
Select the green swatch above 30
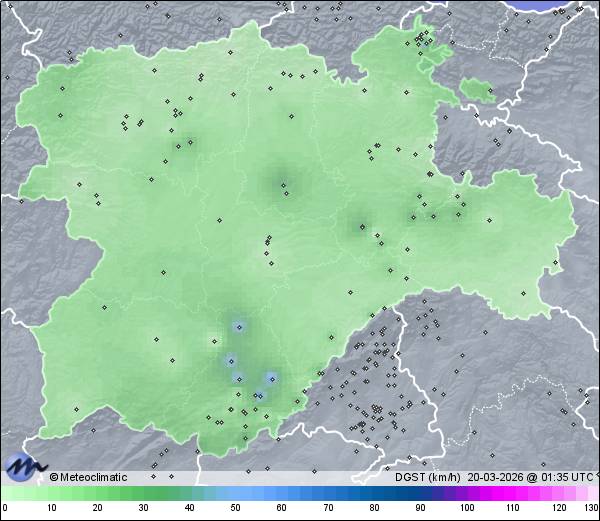coord(143,494)
